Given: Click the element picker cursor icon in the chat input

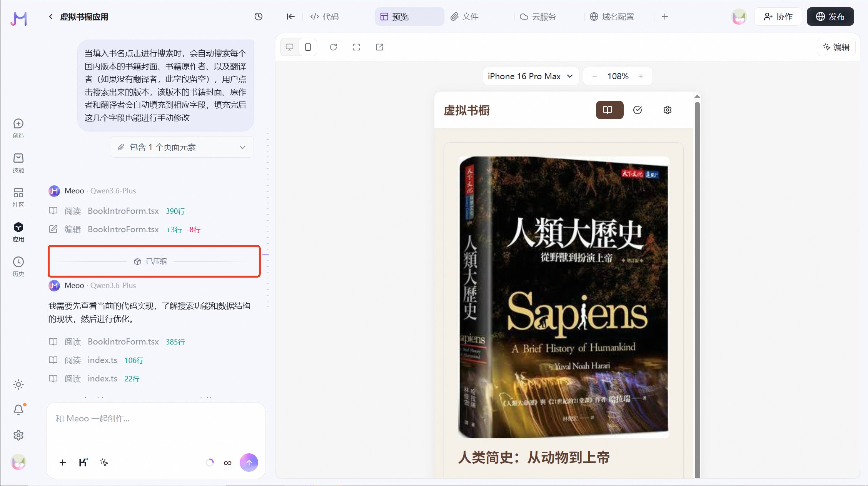Looking at the screenshot, I should (104, 463).
